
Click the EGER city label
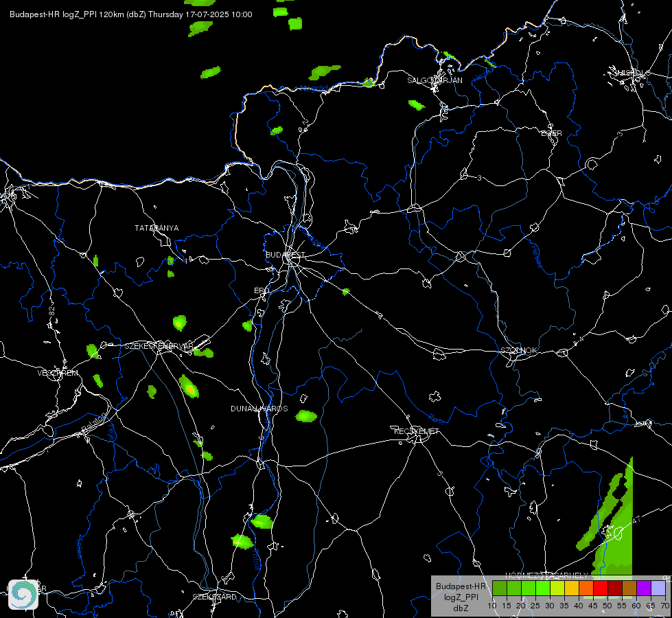point(551,133)
